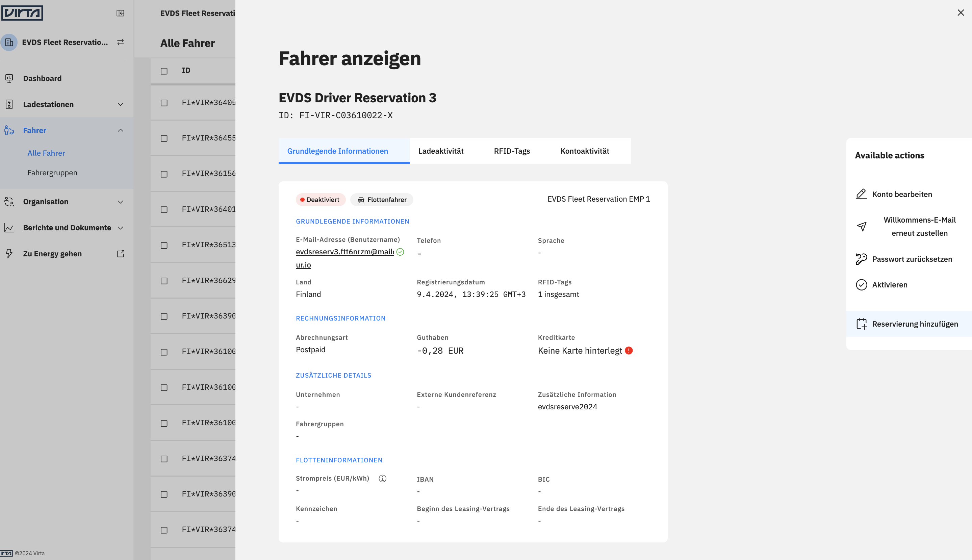Click the external link icon beside Zu Energy gehen
The width and height of the screenshot is (972, 560).
120,253
